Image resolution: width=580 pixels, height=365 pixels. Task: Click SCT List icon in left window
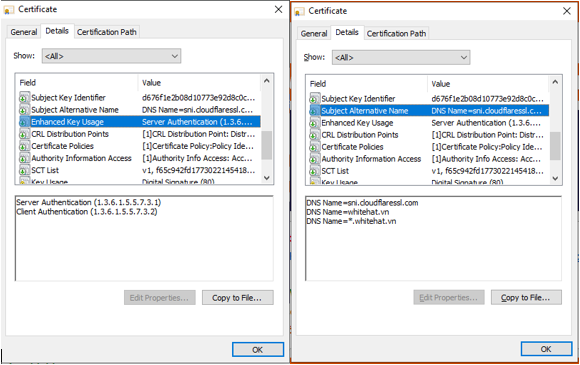click(24, 170)
